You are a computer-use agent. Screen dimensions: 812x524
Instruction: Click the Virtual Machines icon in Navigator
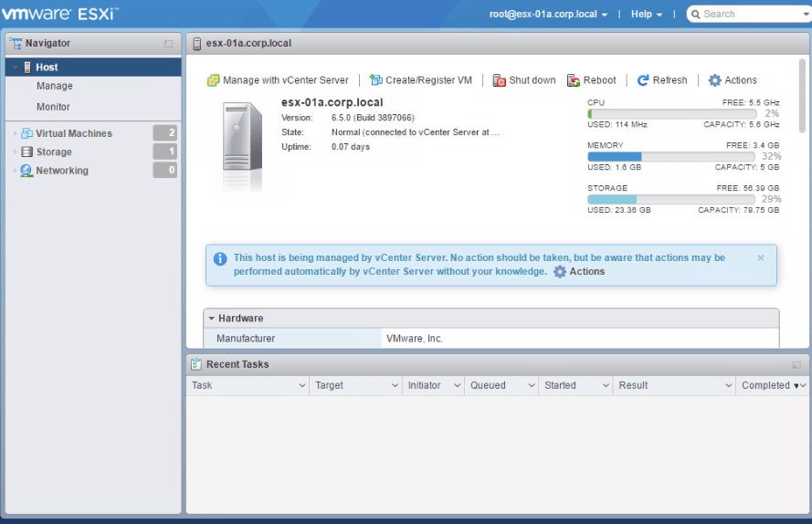tap(26, 133)
